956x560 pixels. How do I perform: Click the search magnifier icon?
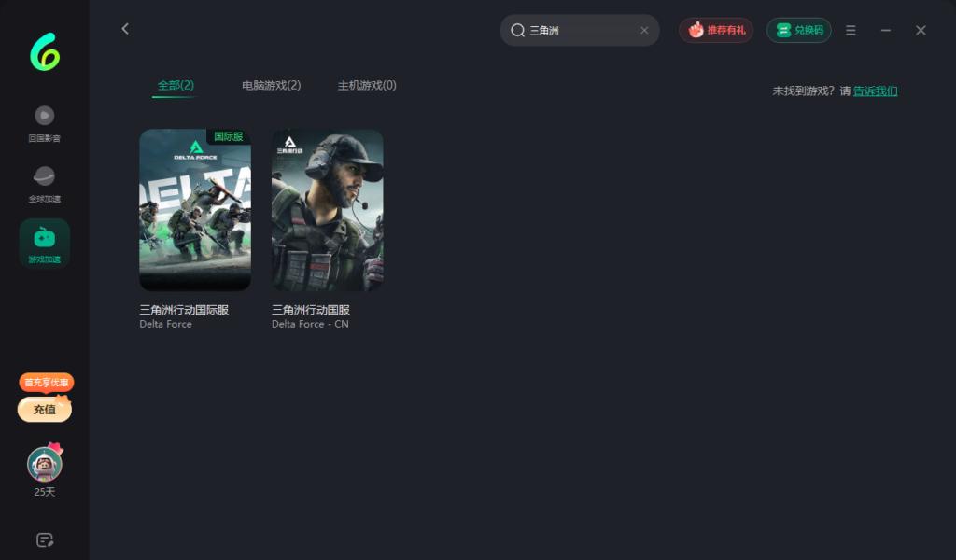pyautogui.click(x=517, y=31)
